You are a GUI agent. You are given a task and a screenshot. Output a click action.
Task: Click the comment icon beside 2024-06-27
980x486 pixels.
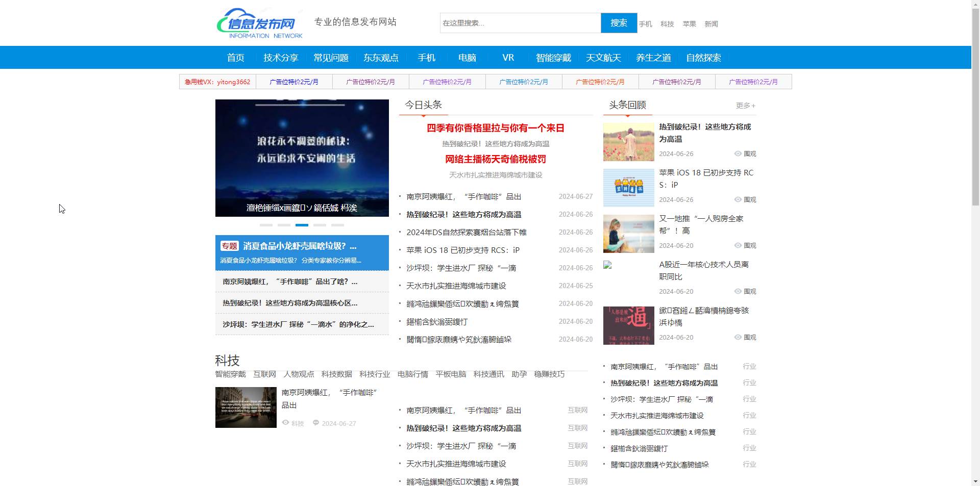[x=316, y=423]
